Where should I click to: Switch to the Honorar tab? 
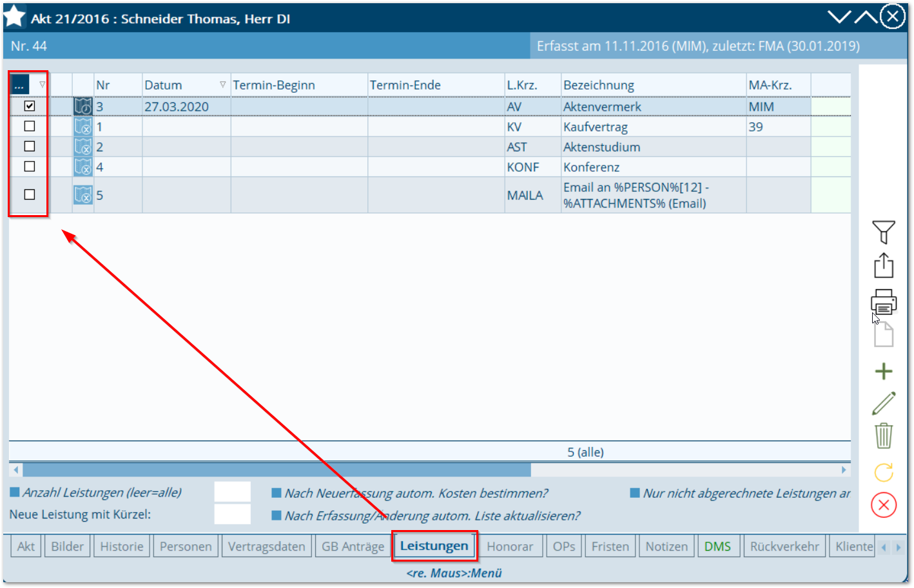[510, 546]
